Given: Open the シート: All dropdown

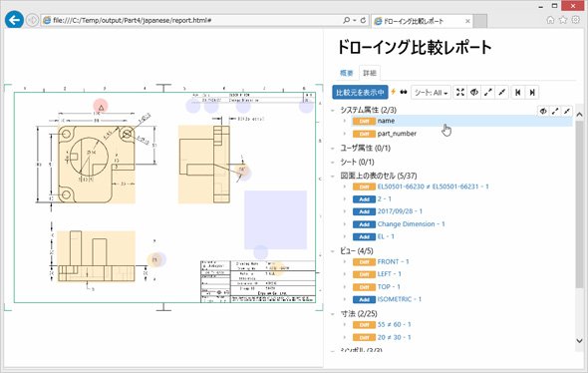Looking at the screenshot, I should [x=431, y=93].
